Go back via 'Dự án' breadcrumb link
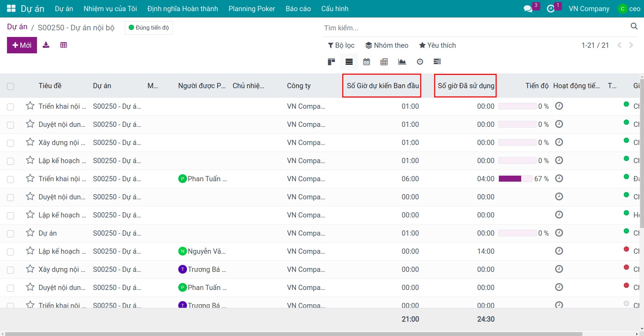 point(17,27)
